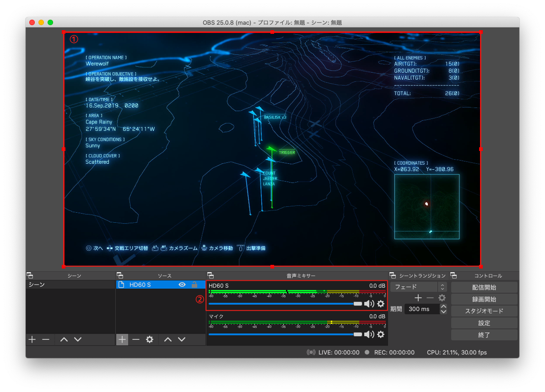The image size is (545, 392).
Task: Click the 配信開始 button
Action: (484, 287)
